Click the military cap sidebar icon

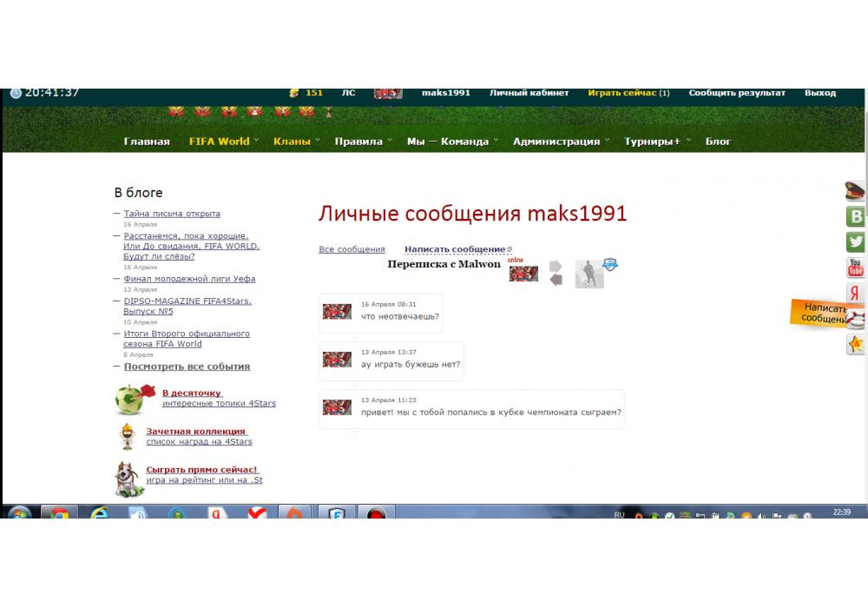tap(856, 192)
